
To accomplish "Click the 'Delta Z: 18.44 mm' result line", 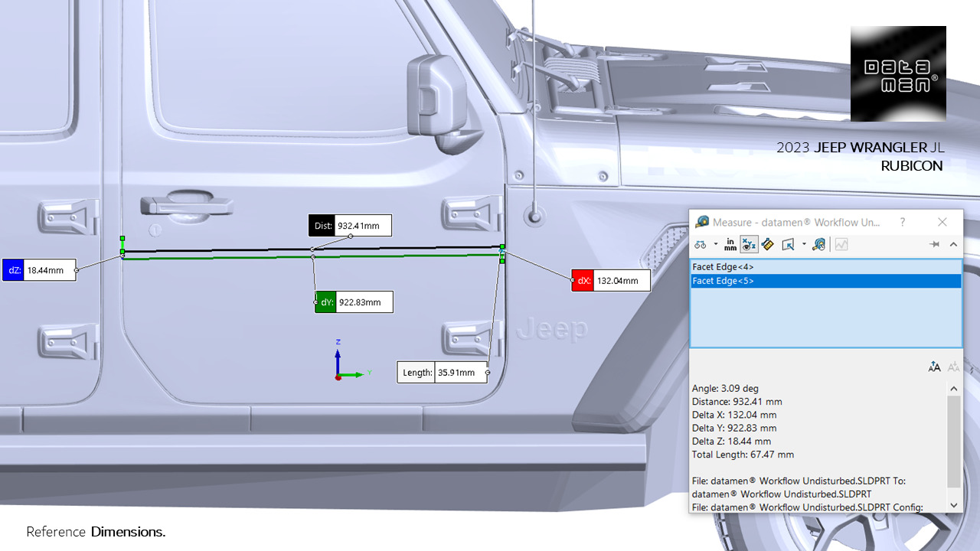I will tap(731, 442).
